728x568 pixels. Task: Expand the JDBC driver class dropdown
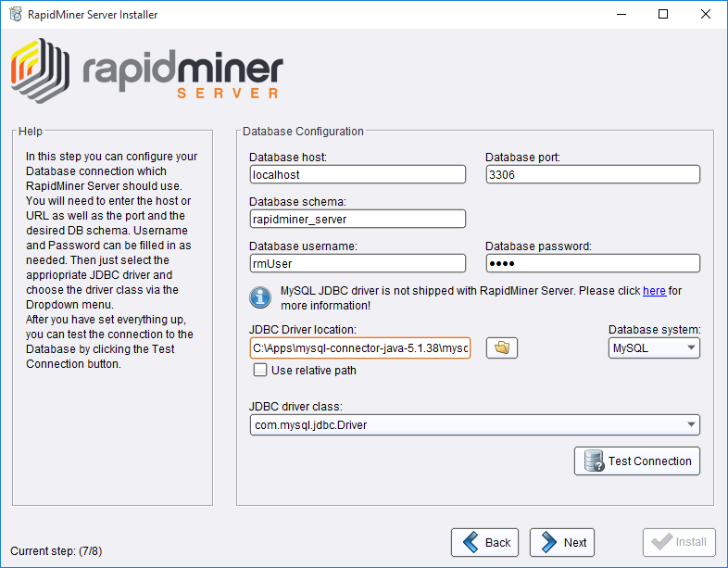tap(474, 425)
